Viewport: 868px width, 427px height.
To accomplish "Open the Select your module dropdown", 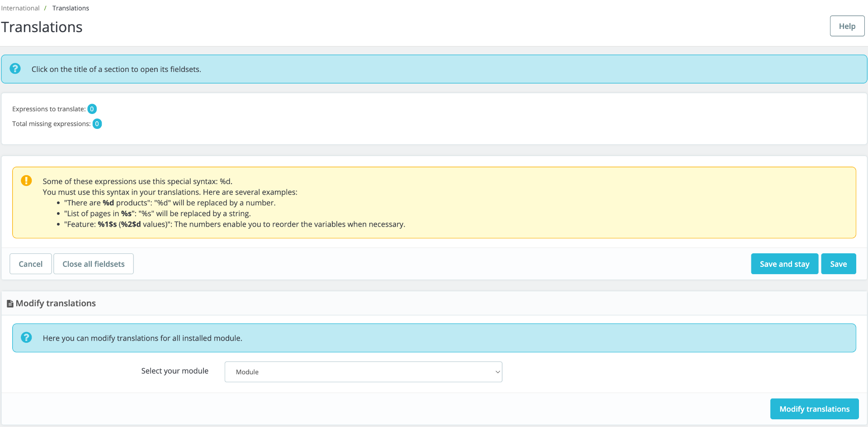I will pos(363,372).
